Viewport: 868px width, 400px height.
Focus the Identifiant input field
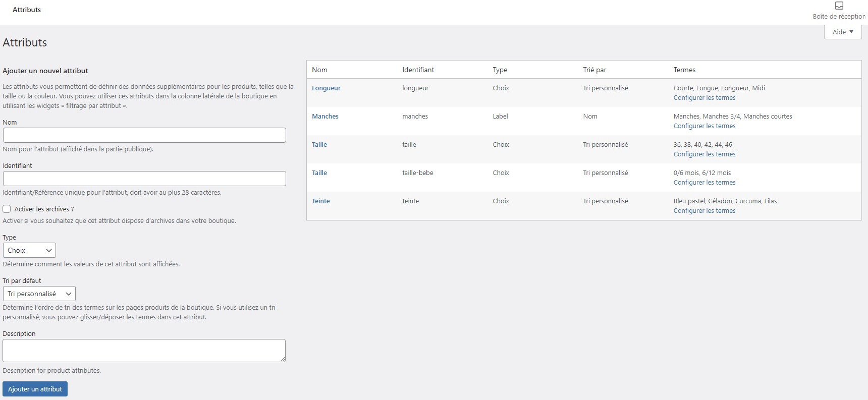click(144, 179)
